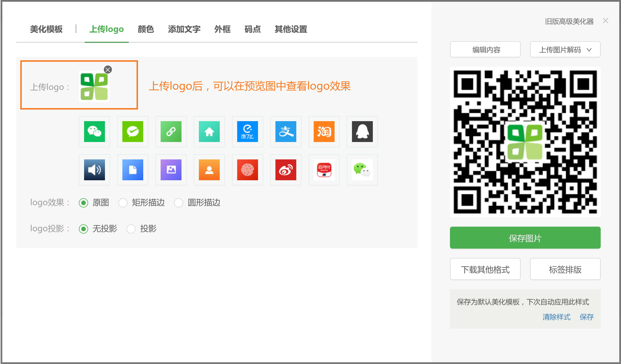This screenshot has height=364, width=621.
Task: Close the beautifier dialog
Action: 605,21
